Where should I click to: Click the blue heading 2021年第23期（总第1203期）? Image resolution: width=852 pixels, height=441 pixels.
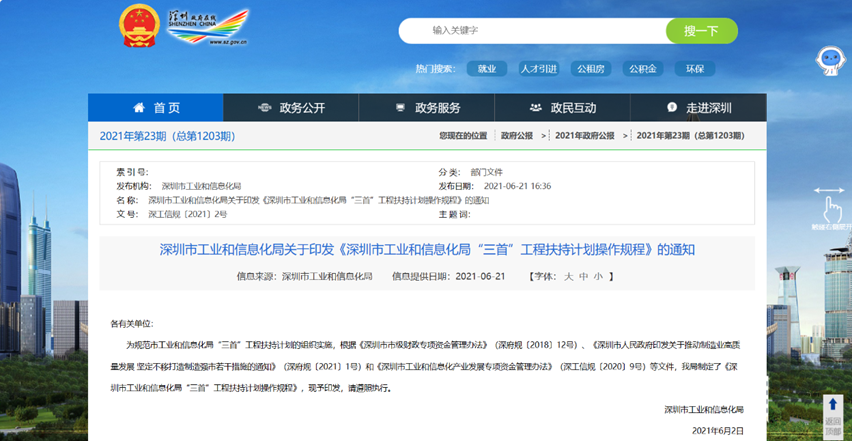tap(167, 136)
